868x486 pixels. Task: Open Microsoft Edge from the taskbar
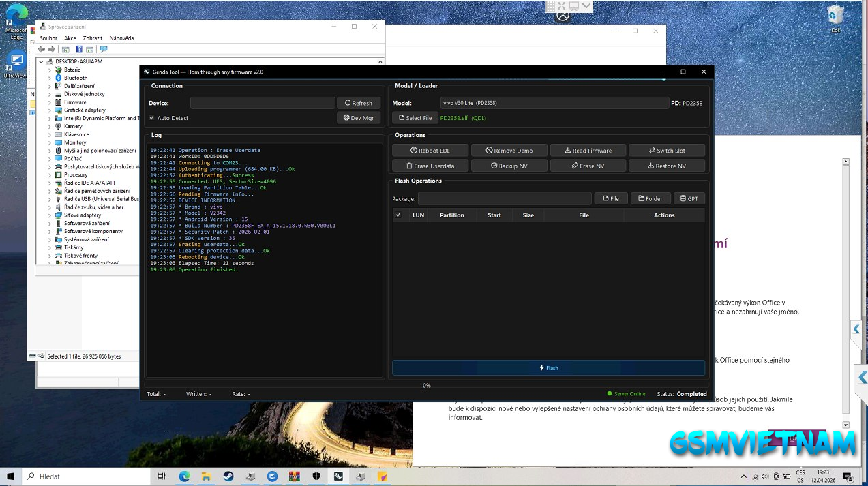click(183, 476)
